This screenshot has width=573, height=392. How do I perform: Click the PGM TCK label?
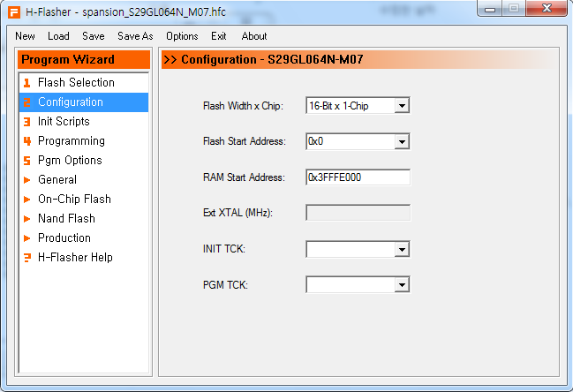click(x=225, y=284)
